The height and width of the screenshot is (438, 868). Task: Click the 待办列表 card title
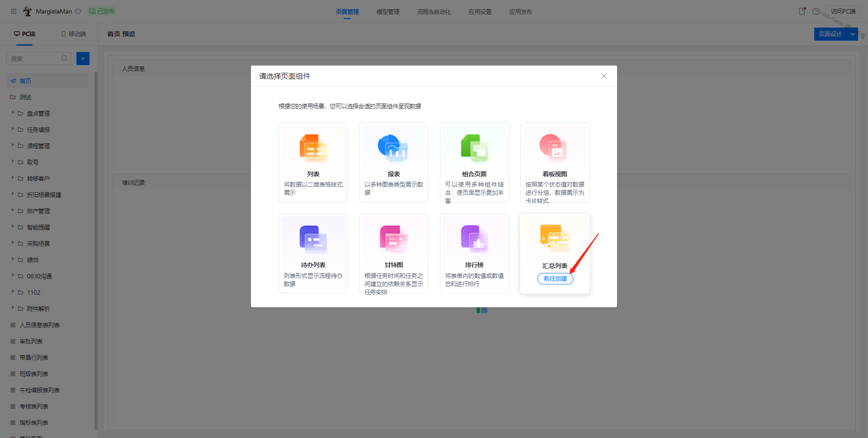coord(313,265)
